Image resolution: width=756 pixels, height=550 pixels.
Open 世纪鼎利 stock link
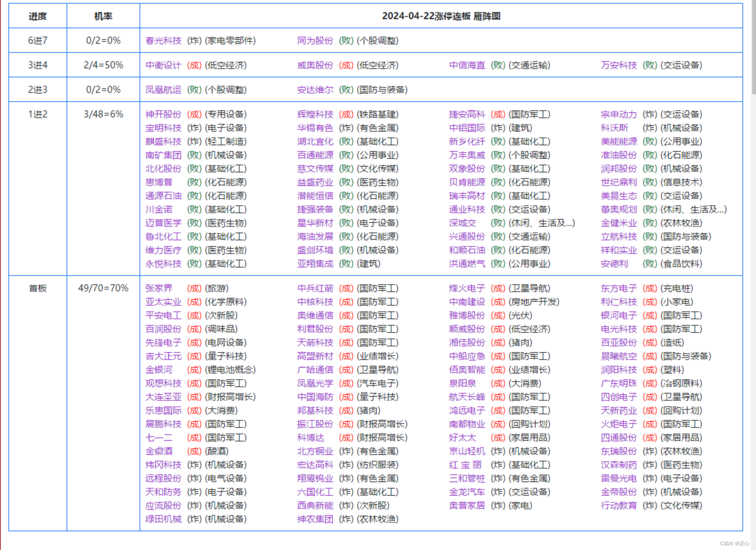click(x=619, y=182)
